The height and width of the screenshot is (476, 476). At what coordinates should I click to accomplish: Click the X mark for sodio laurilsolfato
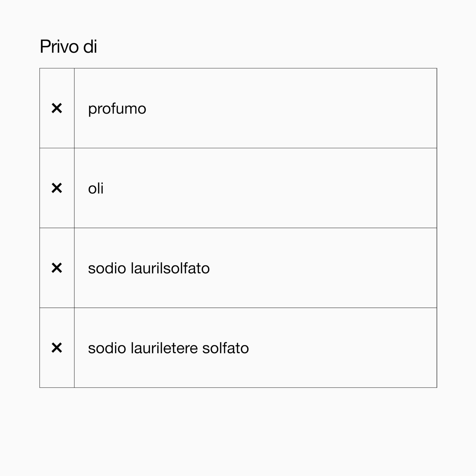(x=57, y=268)
